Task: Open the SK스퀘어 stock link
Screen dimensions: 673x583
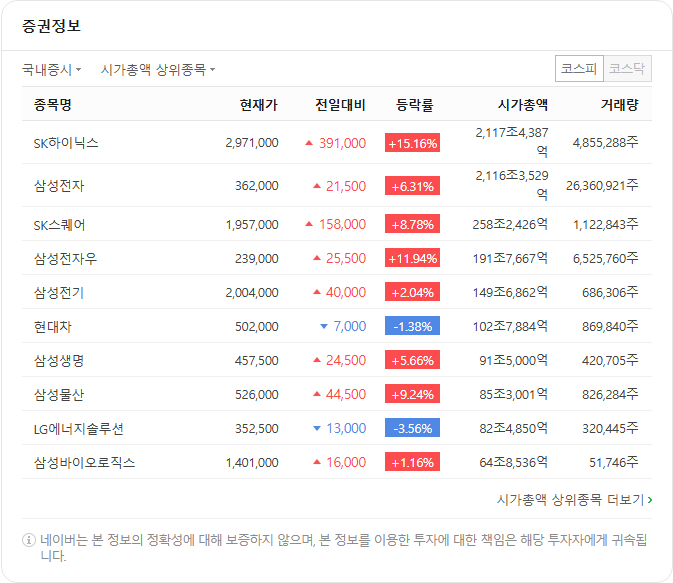Action: (59, 225)
